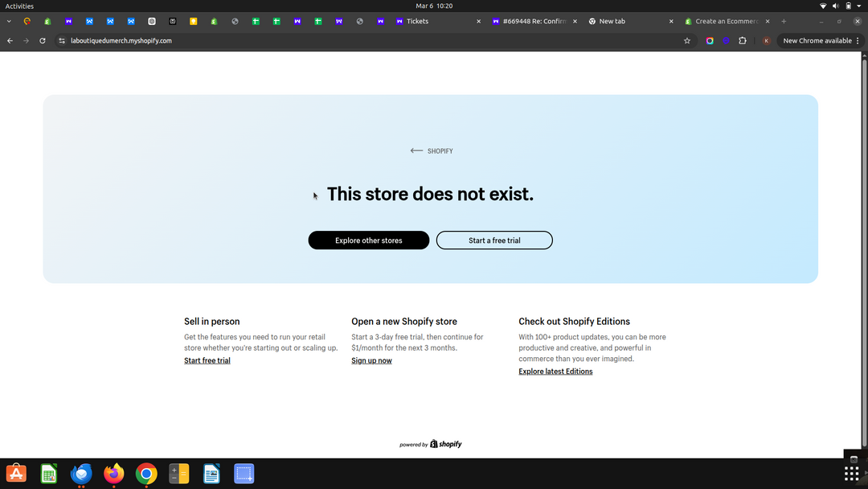Open the battery status icon
The width and height of the screenshot is (868, 489).
pyautogui.click(x=848, y=6)
